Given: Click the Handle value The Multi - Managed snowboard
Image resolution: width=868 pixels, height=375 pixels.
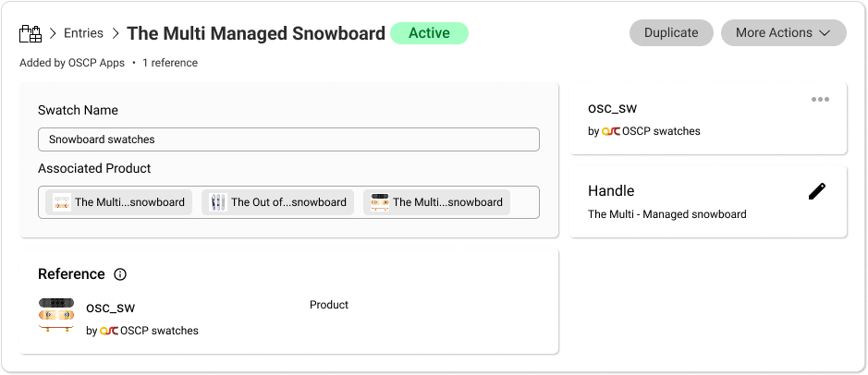Looking at the screenshot, I should (666, 214).
